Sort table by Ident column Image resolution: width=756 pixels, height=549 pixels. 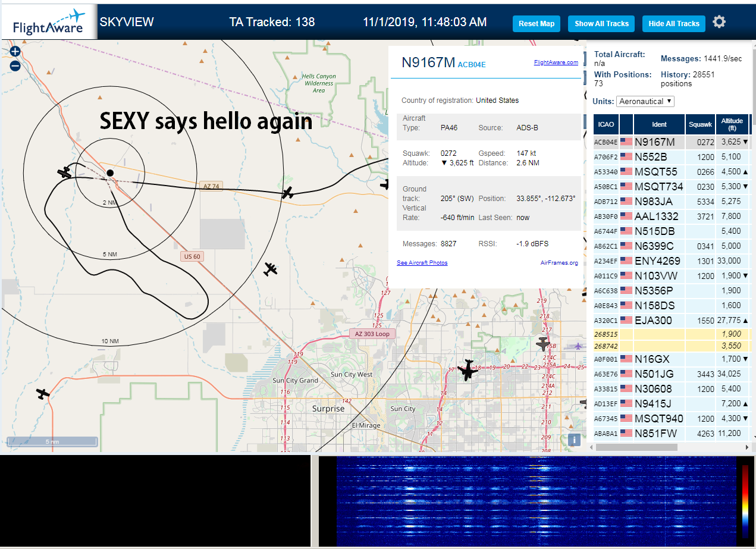pos(659,124)
